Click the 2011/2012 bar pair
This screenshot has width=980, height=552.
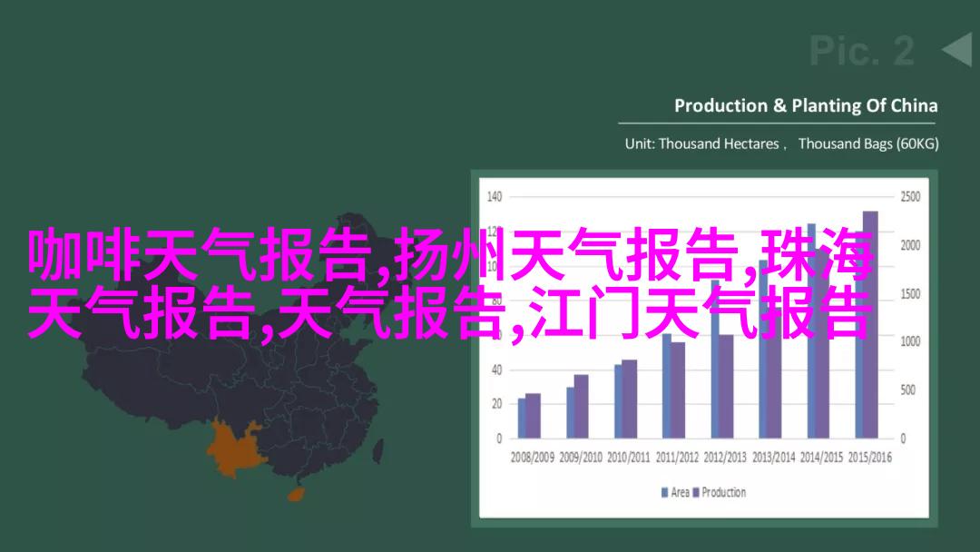673,387
